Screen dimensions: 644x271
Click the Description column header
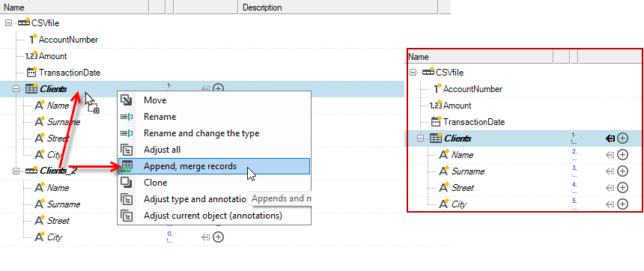[x=338, y=7]
